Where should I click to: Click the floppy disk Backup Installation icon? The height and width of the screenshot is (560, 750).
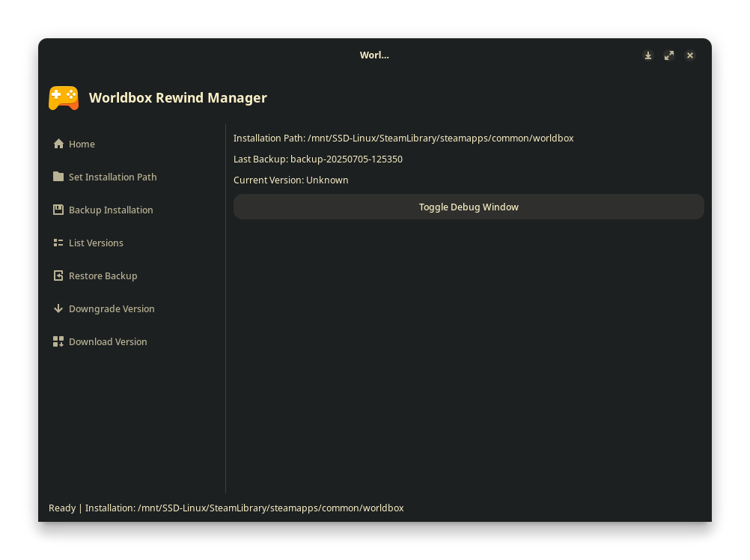[x=58, y=210]
